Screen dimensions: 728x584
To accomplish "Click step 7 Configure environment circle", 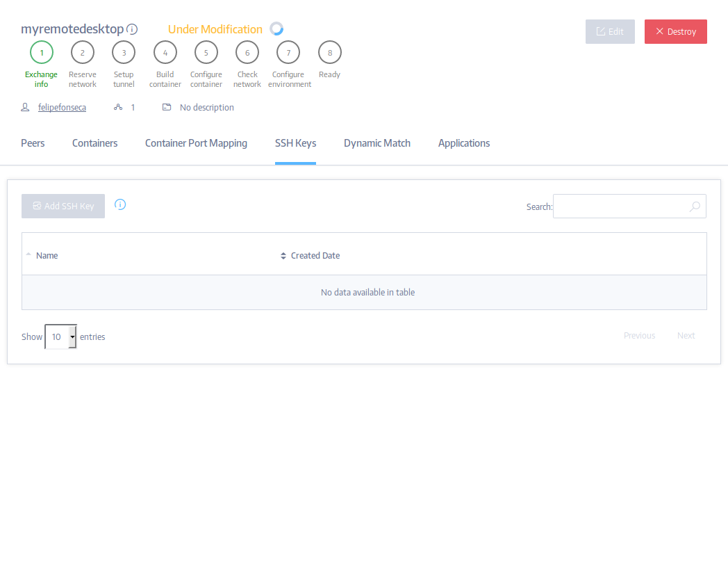I will point(288,53).
